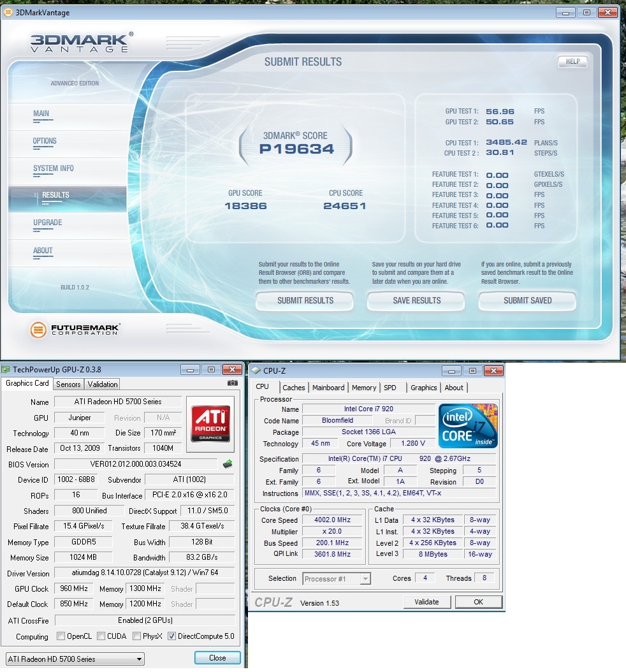Click the Driver Version field in GPU-Z
Viewport: 626px width, 672px height.
point(145,573)
